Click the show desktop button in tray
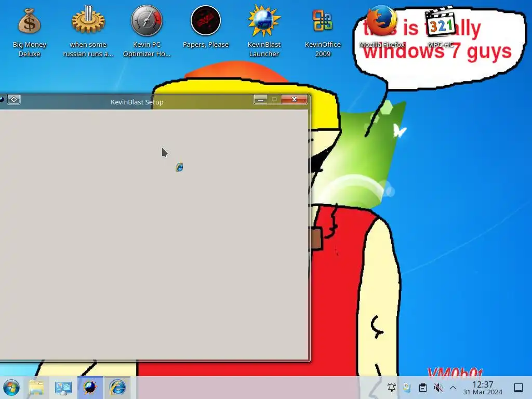 [518, 388]
